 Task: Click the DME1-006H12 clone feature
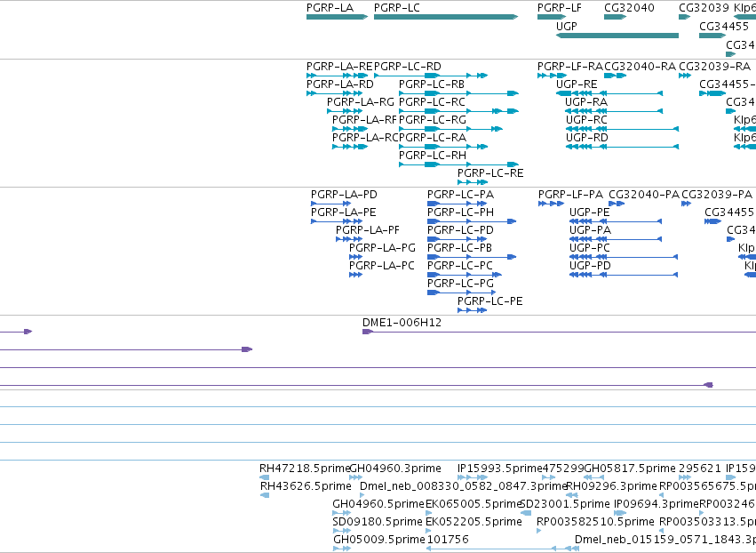(560, 332)
